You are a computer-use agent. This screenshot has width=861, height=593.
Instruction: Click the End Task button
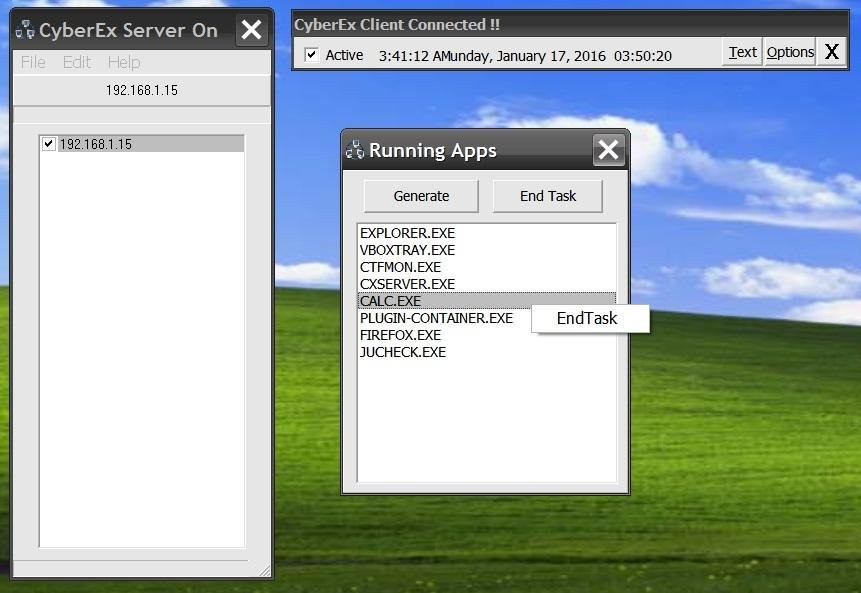point(547,196)
